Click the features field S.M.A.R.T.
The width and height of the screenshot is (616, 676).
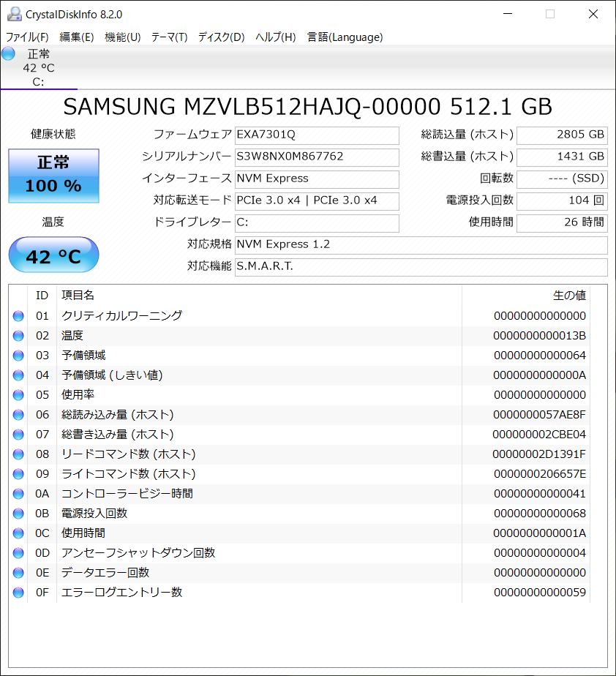pos(421,267)
